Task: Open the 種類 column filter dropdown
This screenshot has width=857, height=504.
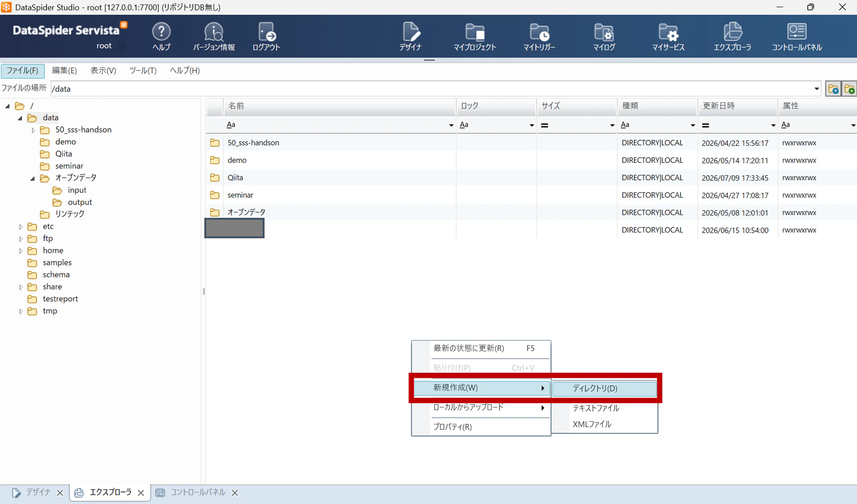Action: [x=692, y=125]
